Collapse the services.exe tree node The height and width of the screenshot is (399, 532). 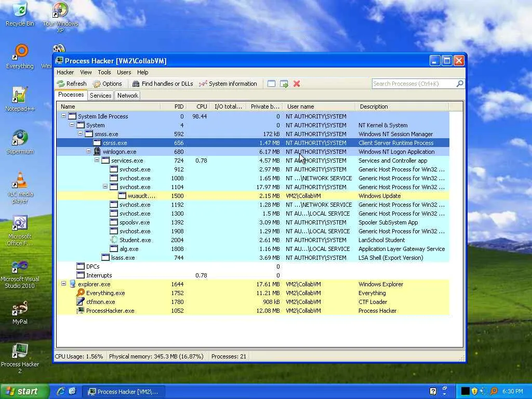[x=97, y=160]
